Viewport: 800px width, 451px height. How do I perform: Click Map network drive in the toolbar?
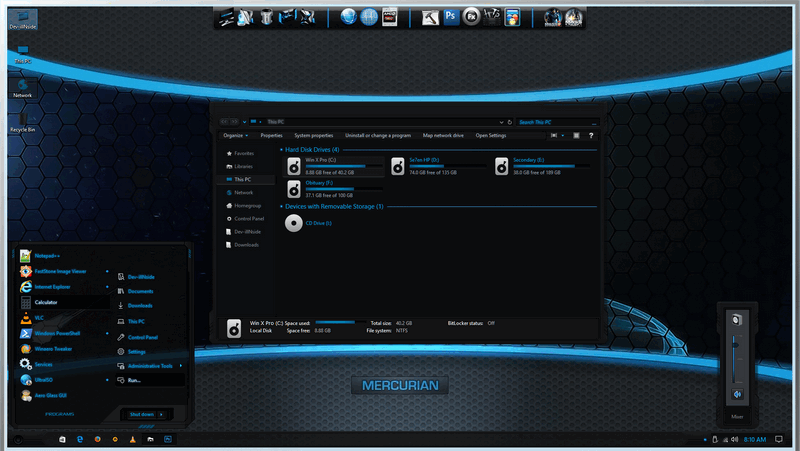[x=443, y=135]
